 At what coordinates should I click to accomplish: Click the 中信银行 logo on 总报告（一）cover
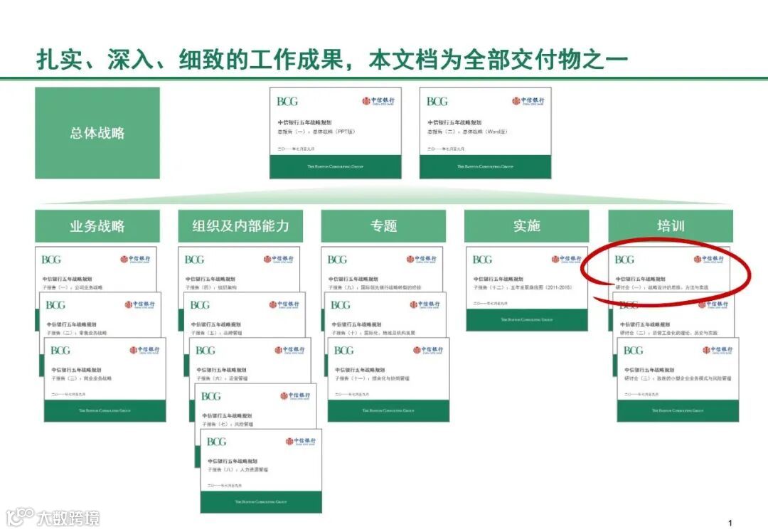(378, 101)
